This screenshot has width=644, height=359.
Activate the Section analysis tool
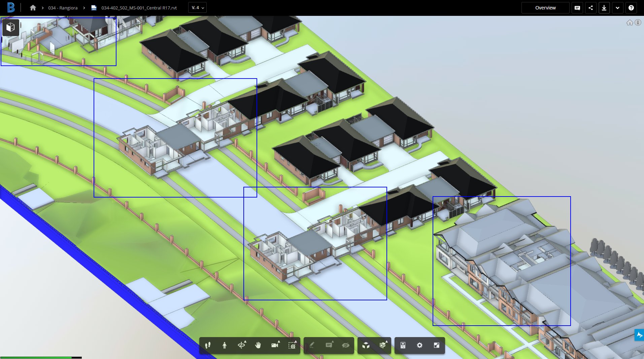click(383, 346)
